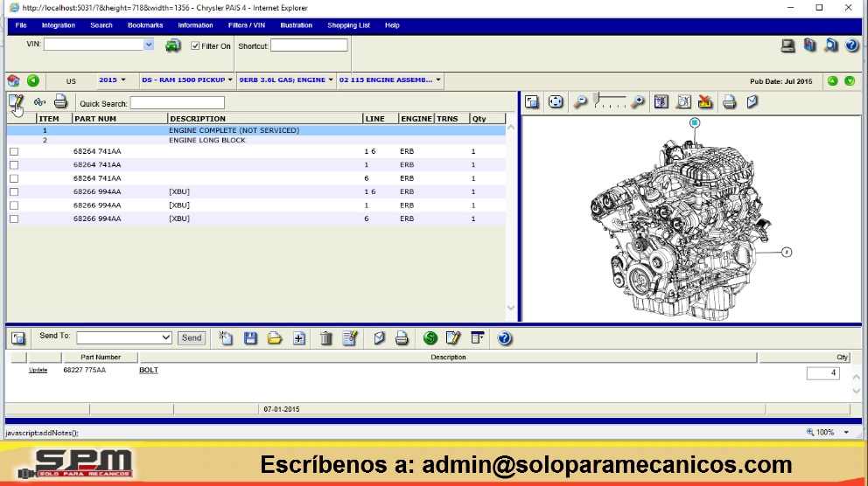
Task: Click the green dollar pricing icon
Action: coord(430,337)
